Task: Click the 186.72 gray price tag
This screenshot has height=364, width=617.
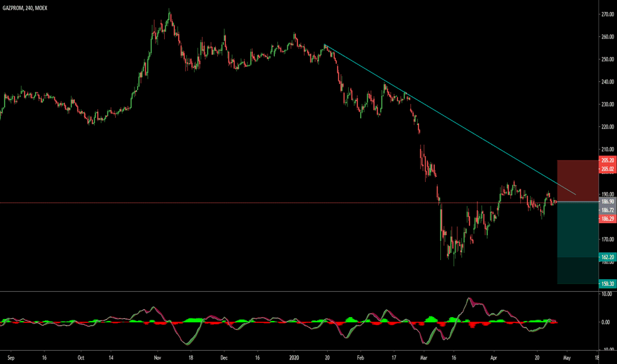Action: (x=608, y=210)
